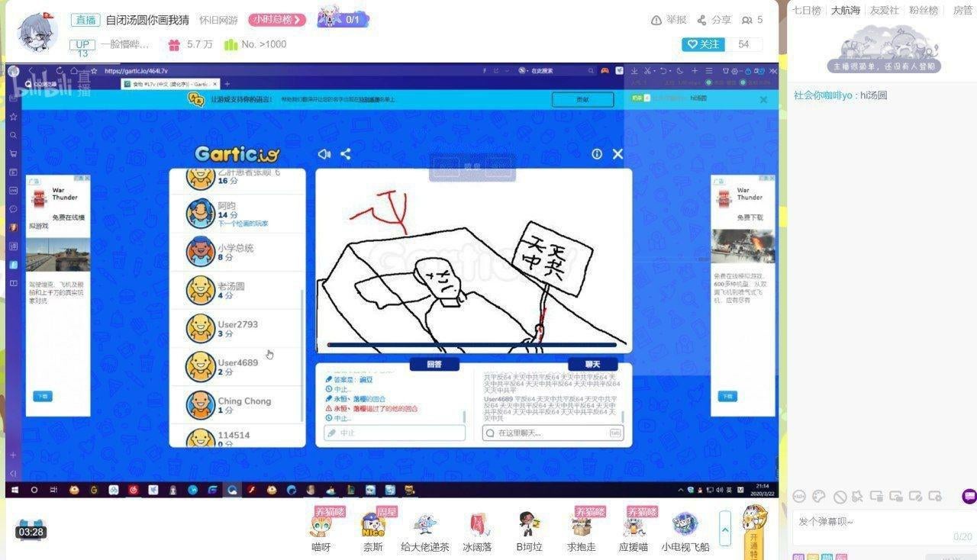Image resolution: width=977 pixels, height=560 pixels.
Task: Select player User2793 in the list
Action: pyautogui.click(x=237, y=328)
